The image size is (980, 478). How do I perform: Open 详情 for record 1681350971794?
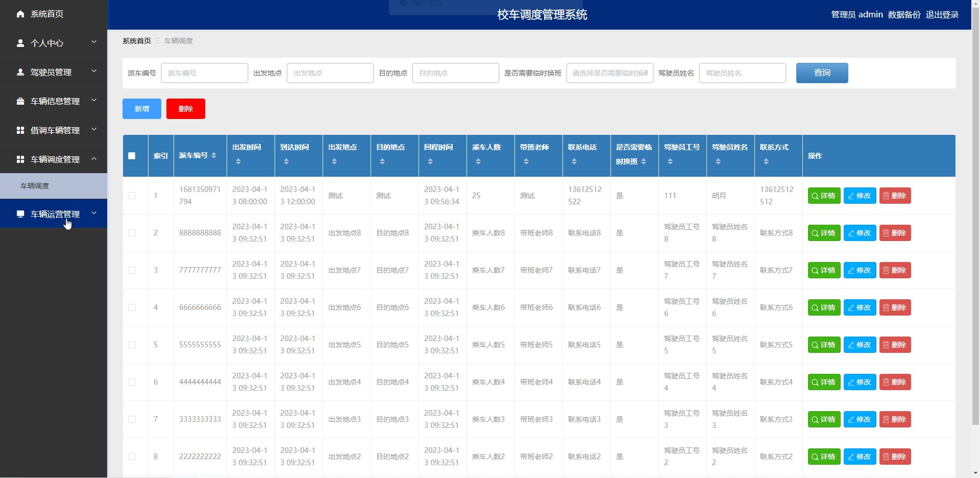pyautogui.click(x=824, y=196)
